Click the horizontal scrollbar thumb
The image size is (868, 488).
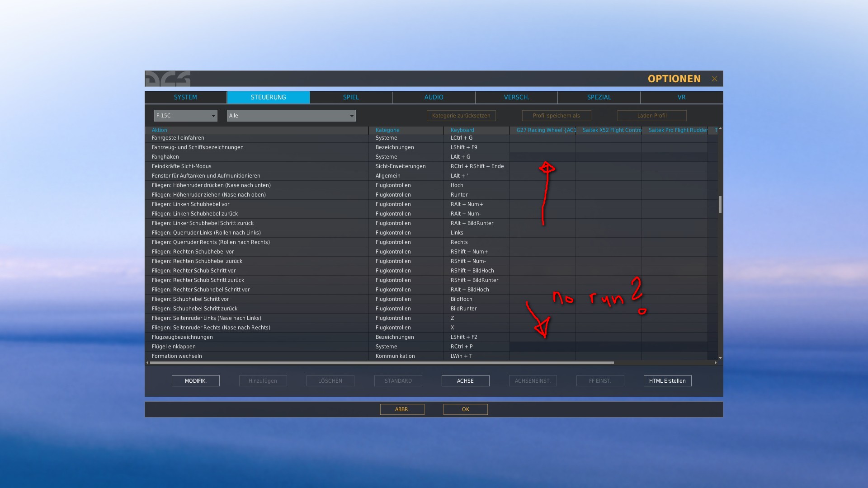coord(382,362)
